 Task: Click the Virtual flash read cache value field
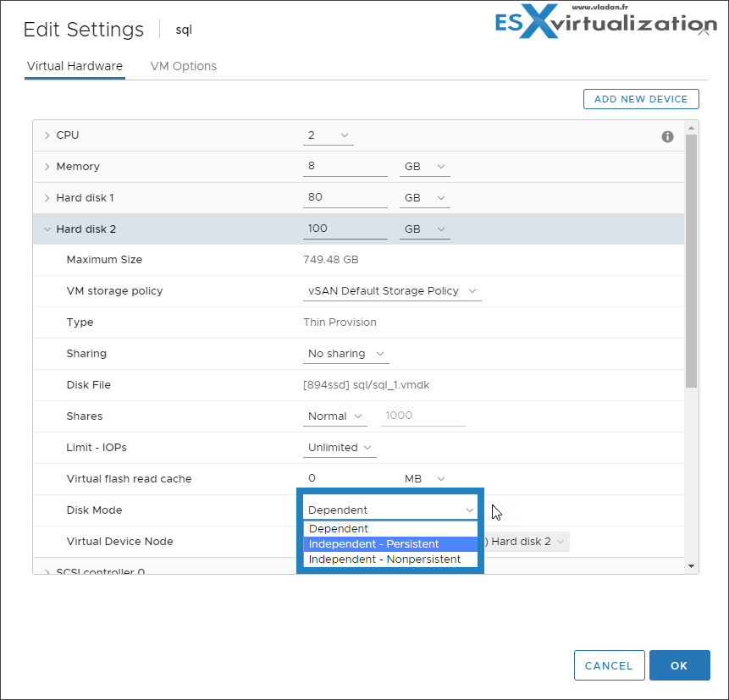click(x=345, y=478)
